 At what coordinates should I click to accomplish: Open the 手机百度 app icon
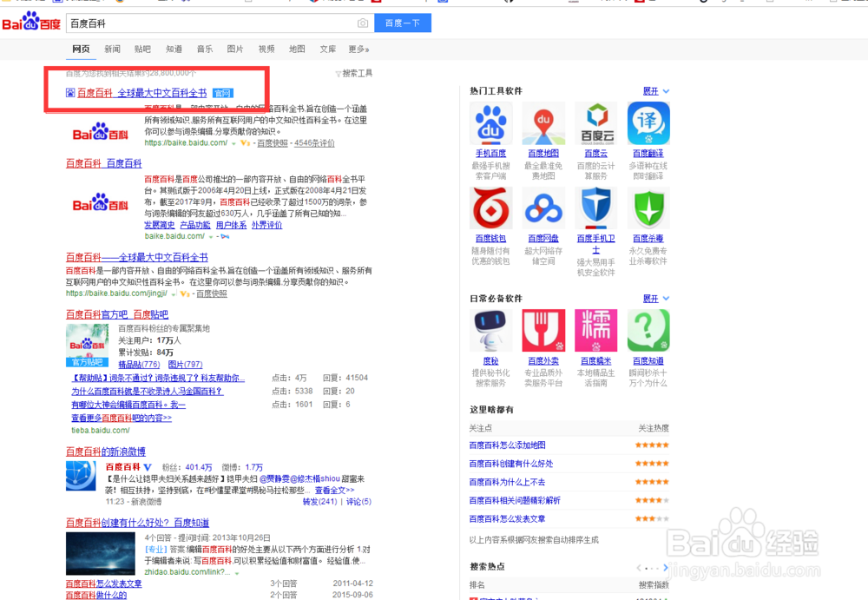490,123
